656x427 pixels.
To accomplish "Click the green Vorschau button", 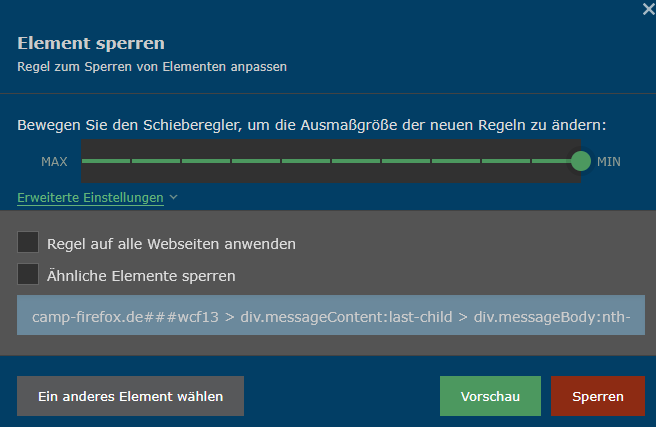I will [x=490, y=396].
